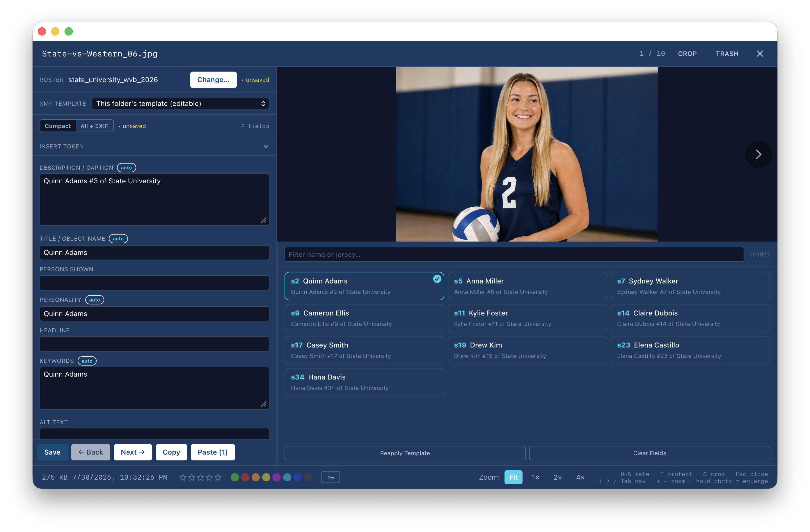The width and height of the screenshot is (810, 532).
Task: Apply the green color label
Action: [x=235, y=477]
